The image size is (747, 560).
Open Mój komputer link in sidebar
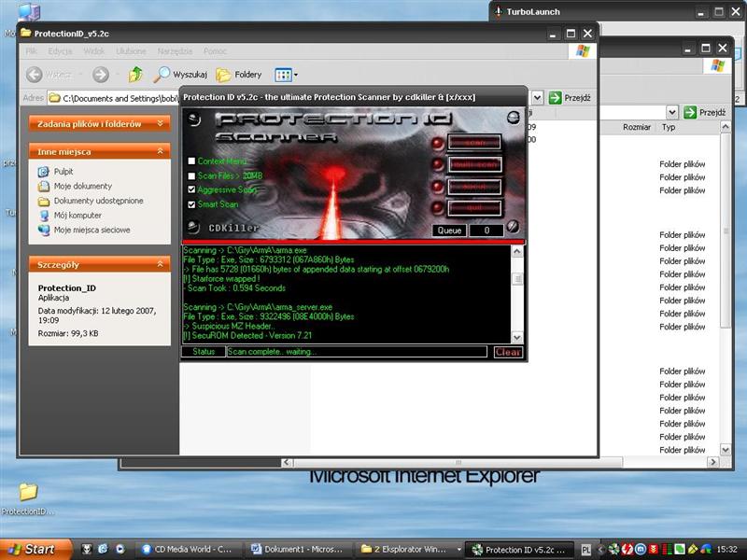tap(78, 215)
